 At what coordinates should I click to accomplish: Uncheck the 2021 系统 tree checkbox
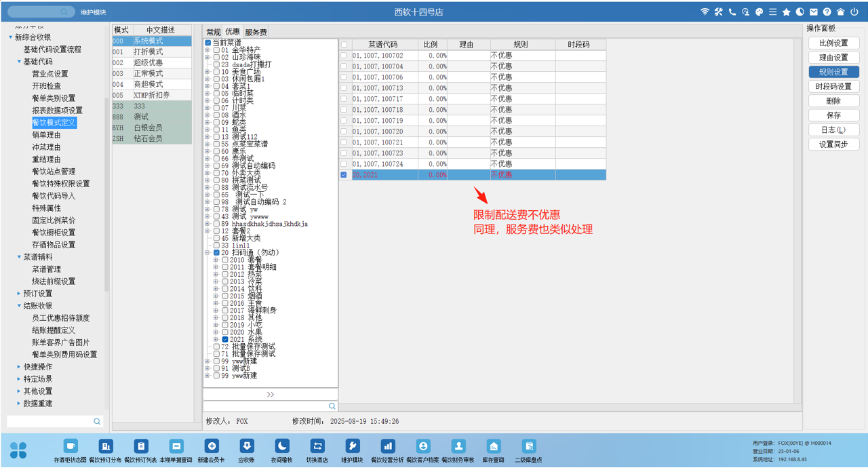pos(225,339)
